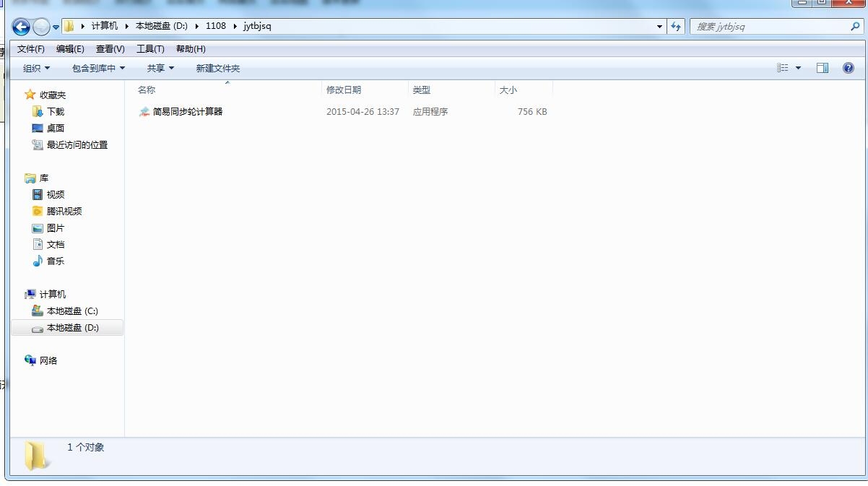Select 网络 in the navigation pane
The image size is (868, 486).
tap(48, 360)
